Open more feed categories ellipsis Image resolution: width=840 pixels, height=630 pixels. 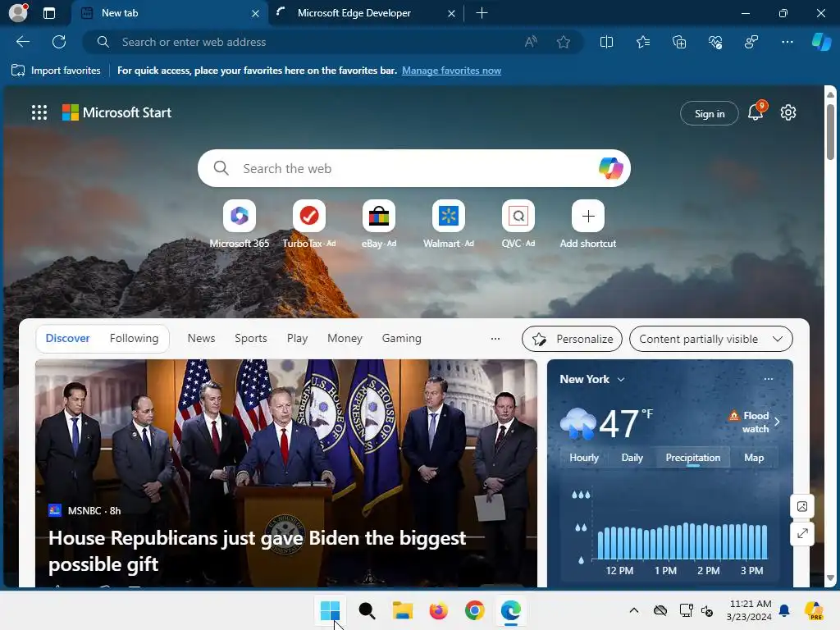[495, 339]
